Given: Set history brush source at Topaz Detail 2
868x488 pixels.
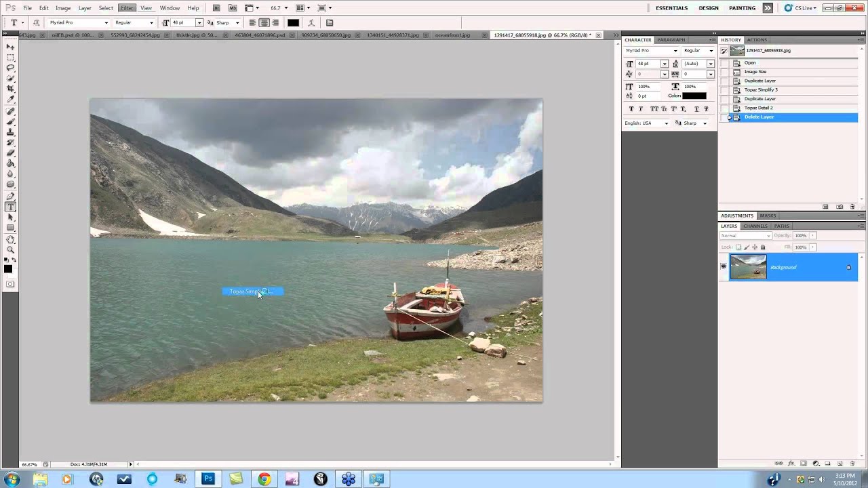Looking at the screenshot, I should tap(724, 108).
